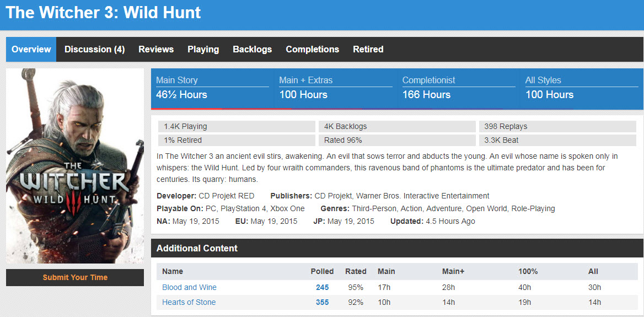Viewport: 644px width, 317px height.
Task: Click the Main + Extras 100 Hours box
Action: point(336,88)
